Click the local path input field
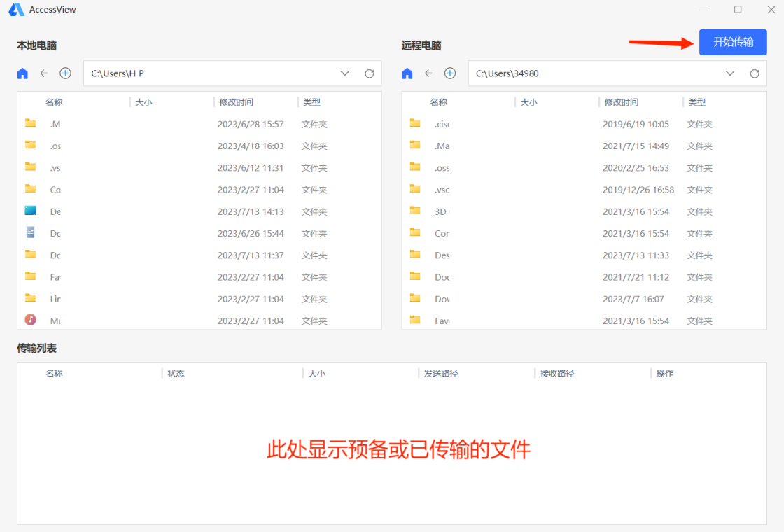The height and width of the screenshot is (532, 784). [210, 73]
